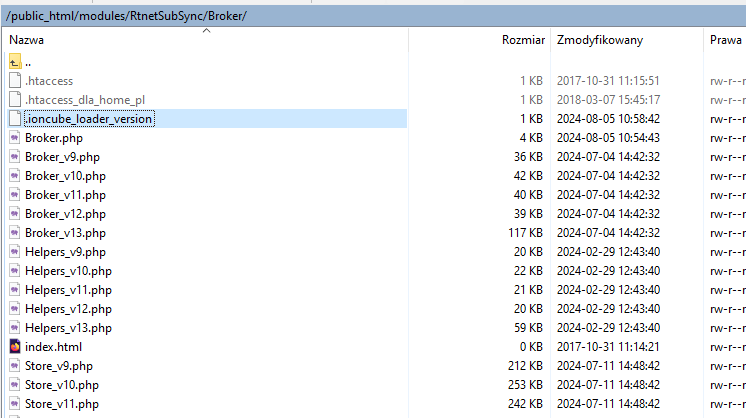This screenshot has height=418, width=746.
Task: Sort by the Nazwa column header
Action: click(x=27, y=40)
